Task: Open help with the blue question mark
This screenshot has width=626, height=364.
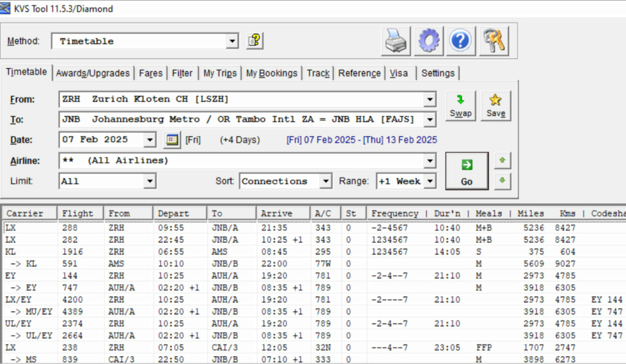Action: [x=461, y=41]
